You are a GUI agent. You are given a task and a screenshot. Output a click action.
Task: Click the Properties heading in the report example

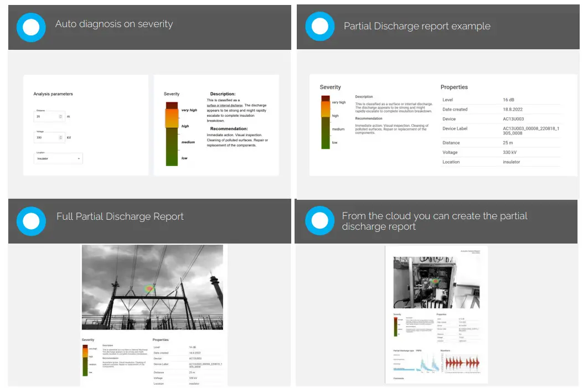tap(454, 87)
